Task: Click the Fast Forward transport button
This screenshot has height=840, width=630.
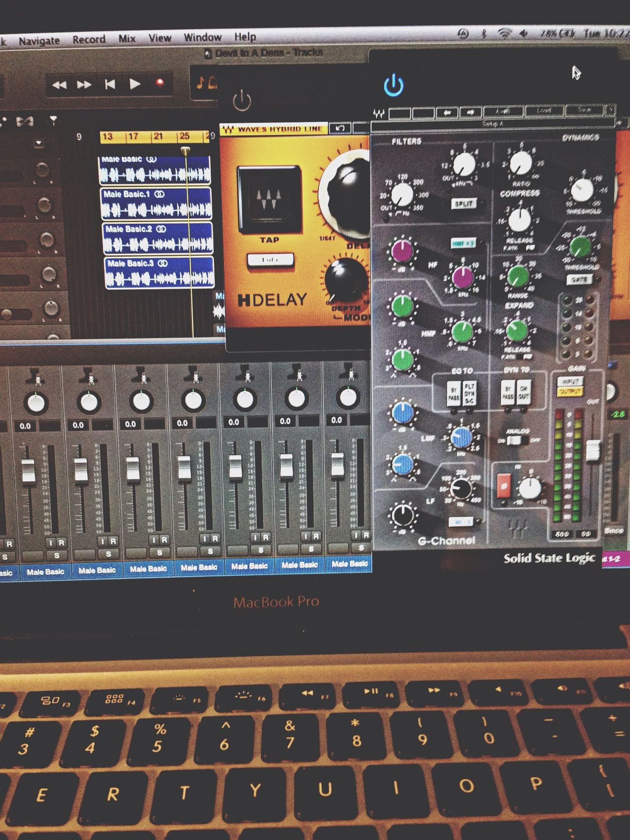Action: (x=84, y=85)
